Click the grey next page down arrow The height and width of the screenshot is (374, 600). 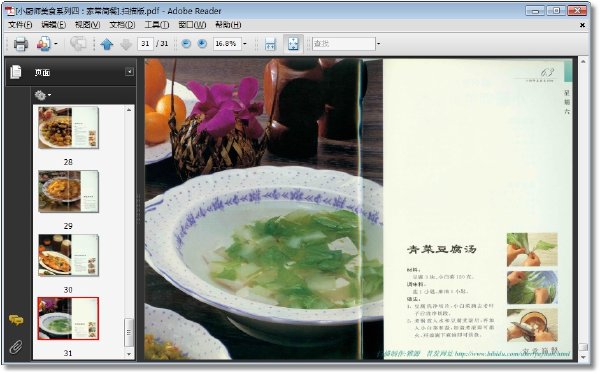[x=126, y=44]
